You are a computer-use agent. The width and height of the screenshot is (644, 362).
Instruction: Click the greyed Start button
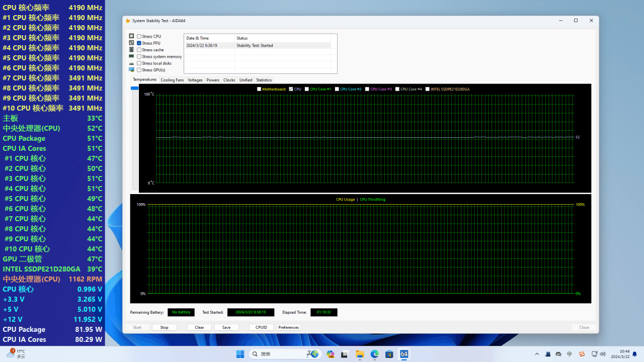coord(137,327)
